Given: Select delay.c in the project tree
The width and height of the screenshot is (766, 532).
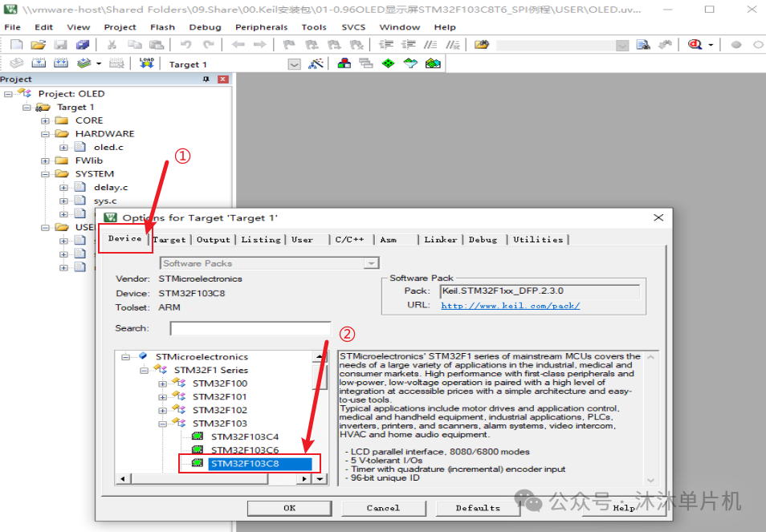Looking at the screenshot, I should [x=111, y=188].
